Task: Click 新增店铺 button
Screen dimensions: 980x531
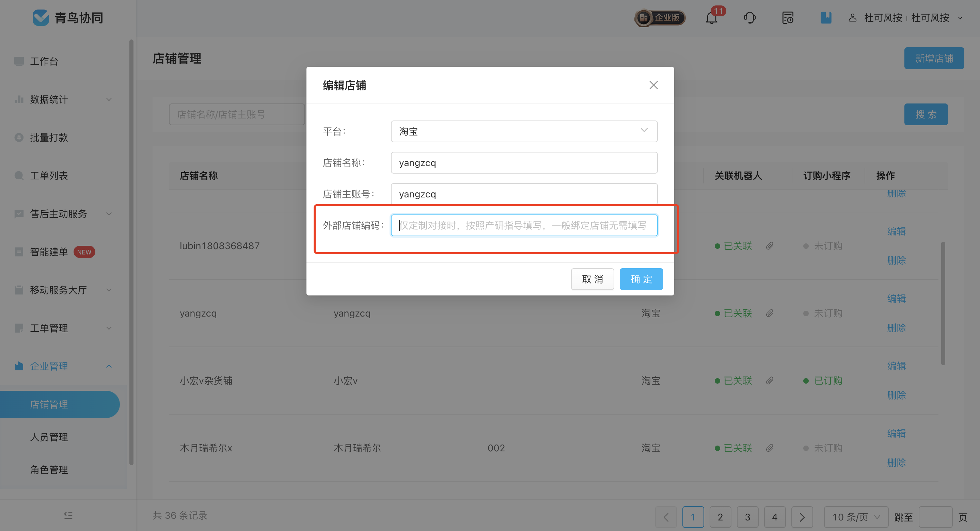Action: click(934, 58)
